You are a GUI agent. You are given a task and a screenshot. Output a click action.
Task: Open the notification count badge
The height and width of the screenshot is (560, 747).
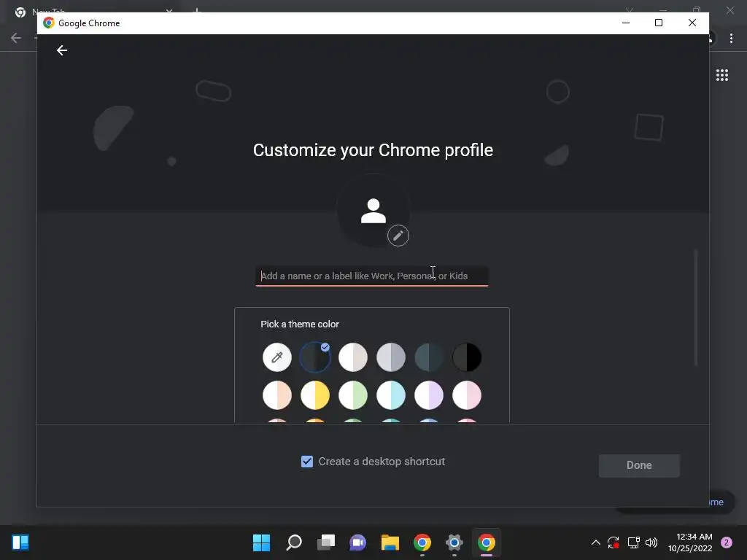pyautogui.click(x=727, y=542)
